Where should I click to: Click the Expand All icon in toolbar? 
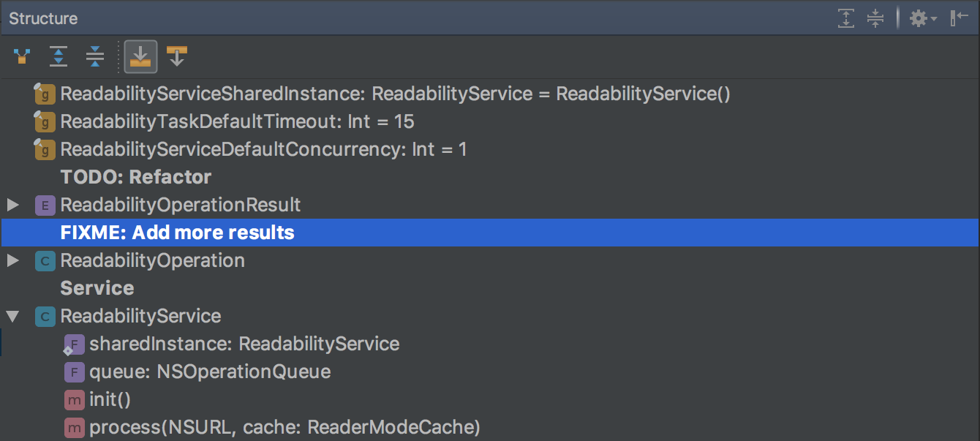(x=58, y=56)
